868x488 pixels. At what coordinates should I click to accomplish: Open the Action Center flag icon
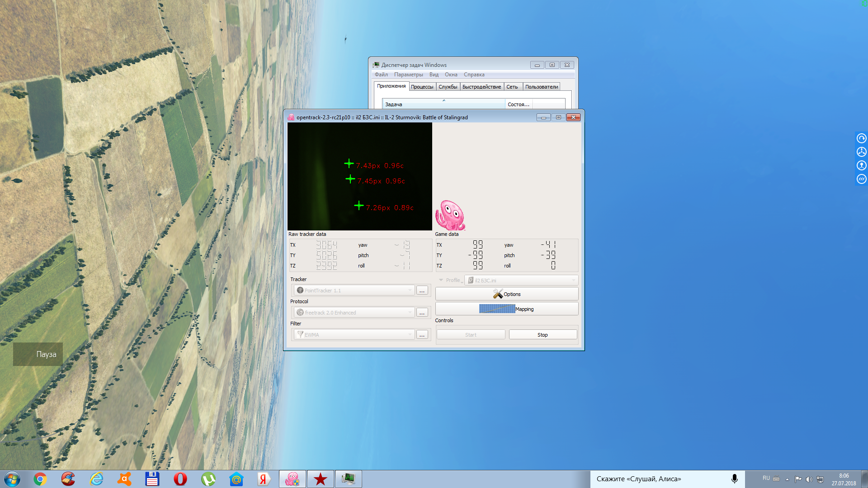[x=798, y=479]
